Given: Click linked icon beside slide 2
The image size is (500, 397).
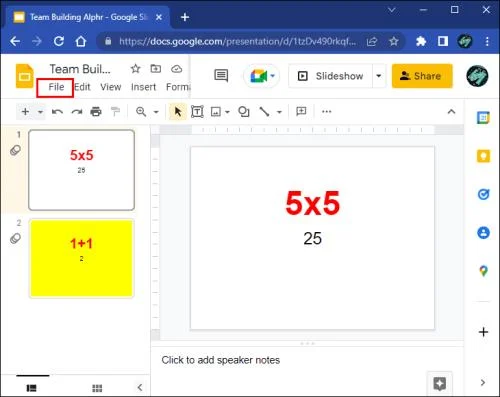Looking at the screenshot, I should coord(15,238).
